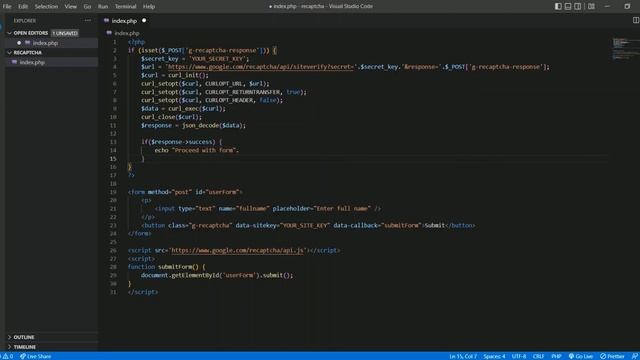Screen dimensions: 640x360
Task: Click 'Ln 15, Col 7' cursor position
Action: [x=463, y=356]
